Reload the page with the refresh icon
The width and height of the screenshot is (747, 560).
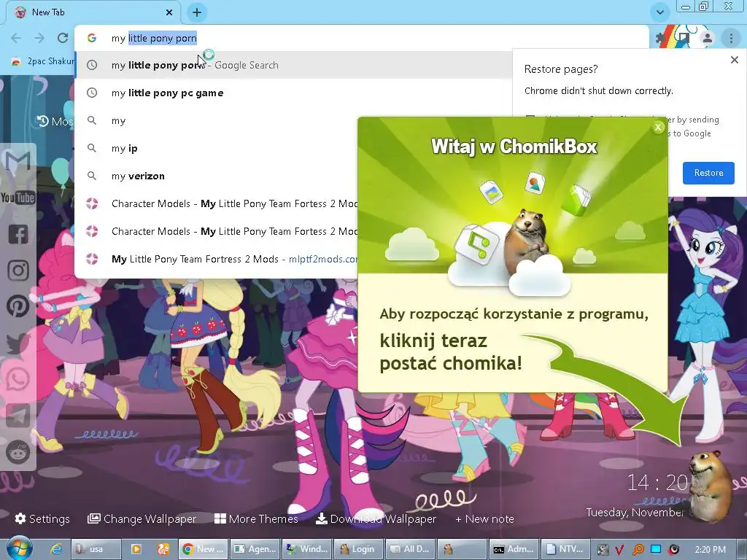63,38
